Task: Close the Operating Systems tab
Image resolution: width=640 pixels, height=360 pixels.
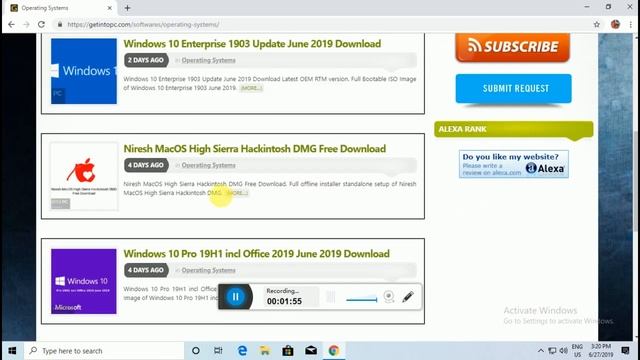Action: (109, 8)
